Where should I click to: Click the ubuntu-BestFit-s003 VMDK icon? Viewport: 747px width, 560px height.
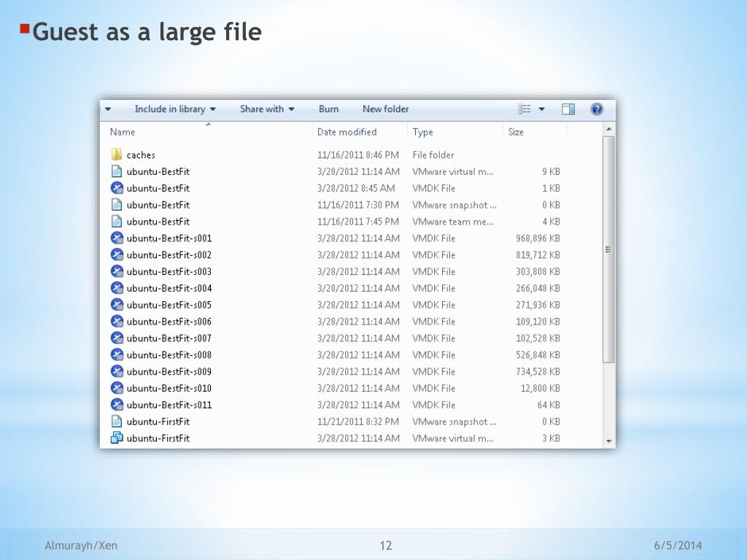coord(117,271)
